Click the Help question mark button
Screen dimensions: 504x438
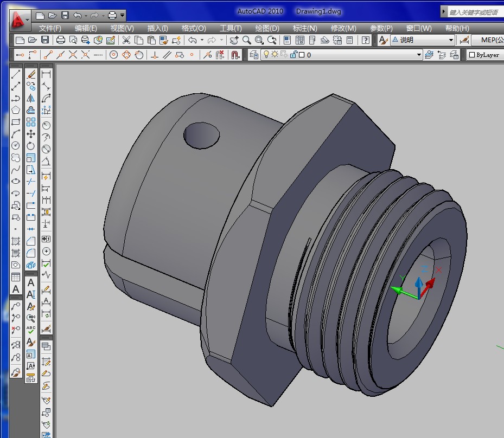pos(366,40)
